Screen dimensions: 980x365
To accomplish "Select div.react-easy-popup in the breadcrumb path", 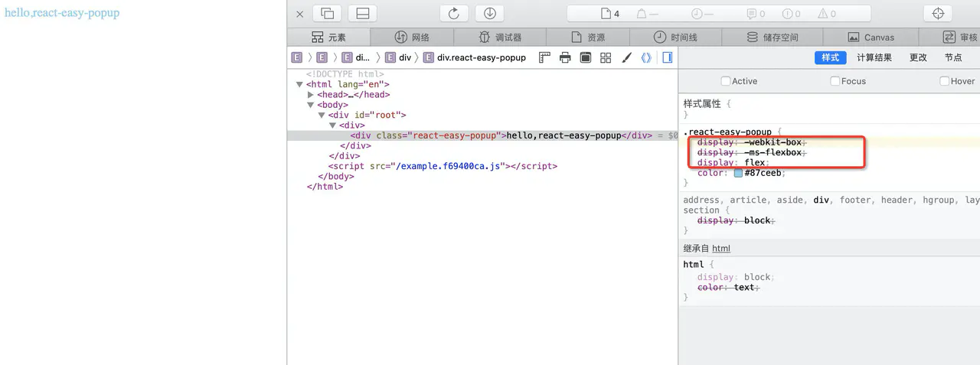I will click(474, 57).
